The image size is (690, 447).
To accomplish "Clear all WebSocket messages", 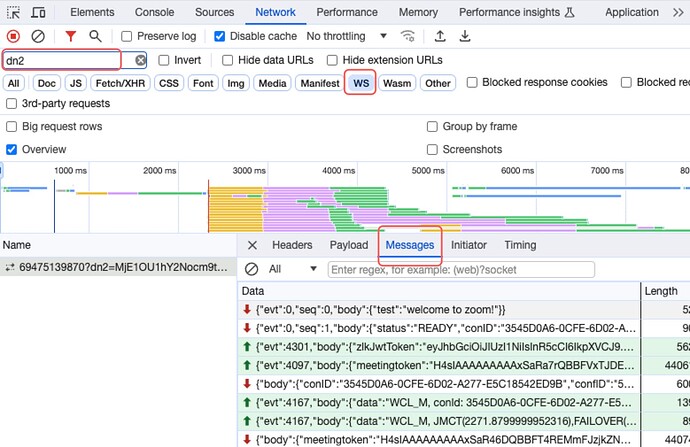I will click(251, 269).
